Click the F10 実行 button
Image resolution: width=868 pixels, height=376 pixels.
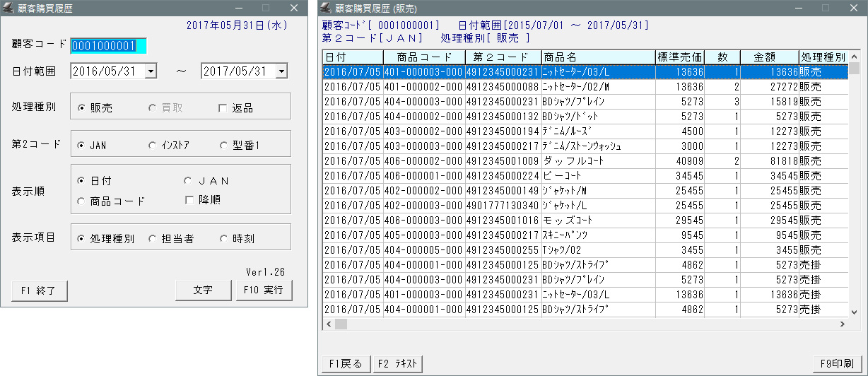click(263, 290)
